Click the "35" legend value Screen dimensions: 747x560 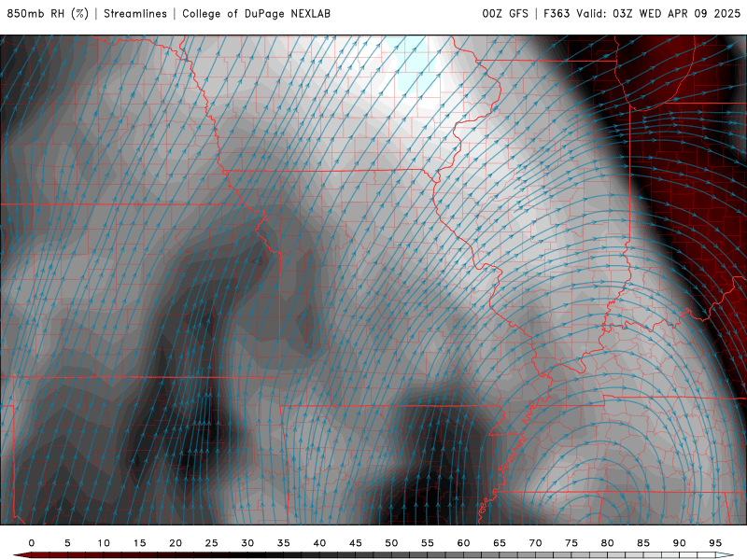point(284,543)
